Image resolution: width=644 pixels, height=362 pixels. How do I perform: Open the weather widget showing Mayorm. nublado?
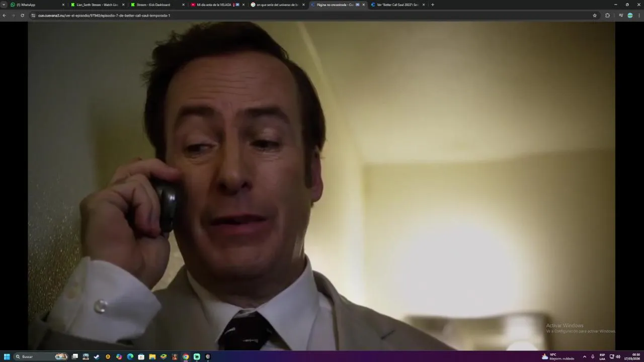pos(557,356)
